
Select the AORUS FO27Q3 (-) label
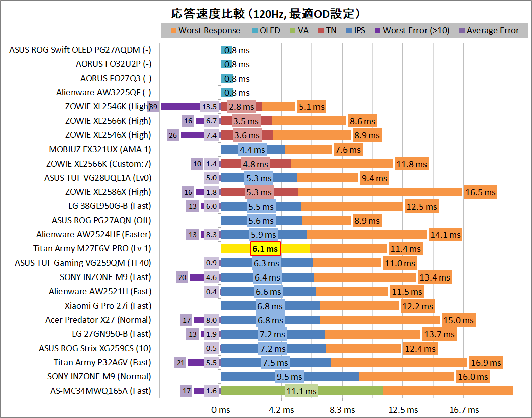click(x=116, y=78)
